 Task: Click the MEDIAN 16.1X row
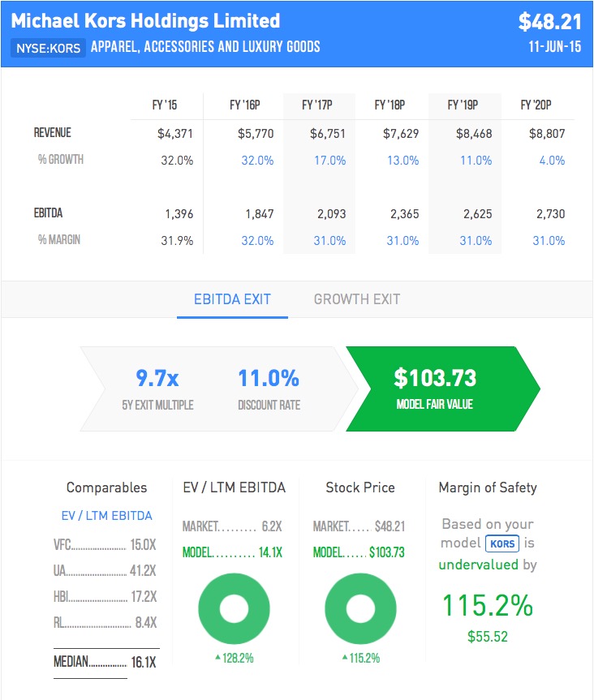point(105,662)
